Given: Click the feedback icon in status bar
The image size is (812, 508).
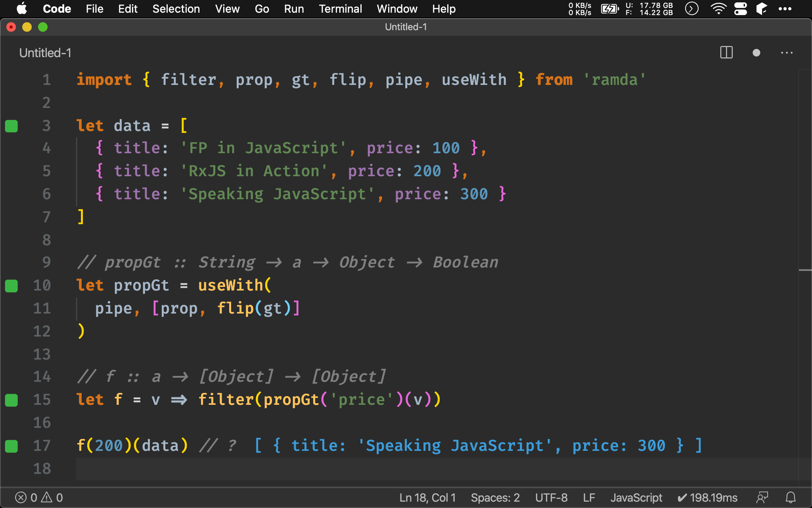Looking at the screenshot, I should [762, 497].
